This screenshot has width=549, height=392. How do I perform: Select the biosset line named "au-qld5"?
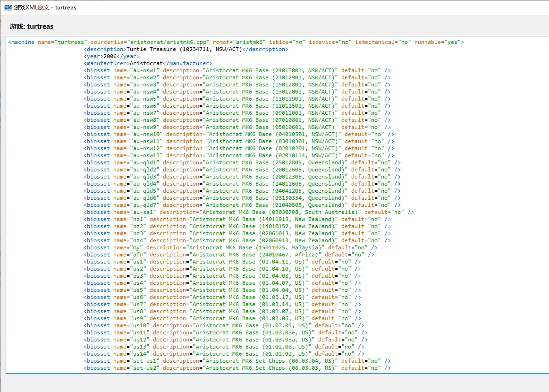(x=242, y=191)
